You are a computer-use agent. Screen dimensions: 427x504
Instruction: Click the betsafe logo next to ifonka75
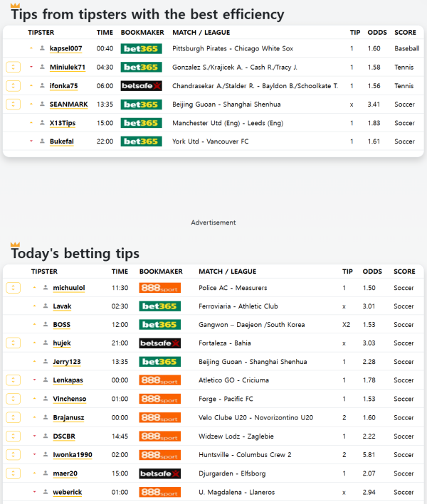coord(141,86)
